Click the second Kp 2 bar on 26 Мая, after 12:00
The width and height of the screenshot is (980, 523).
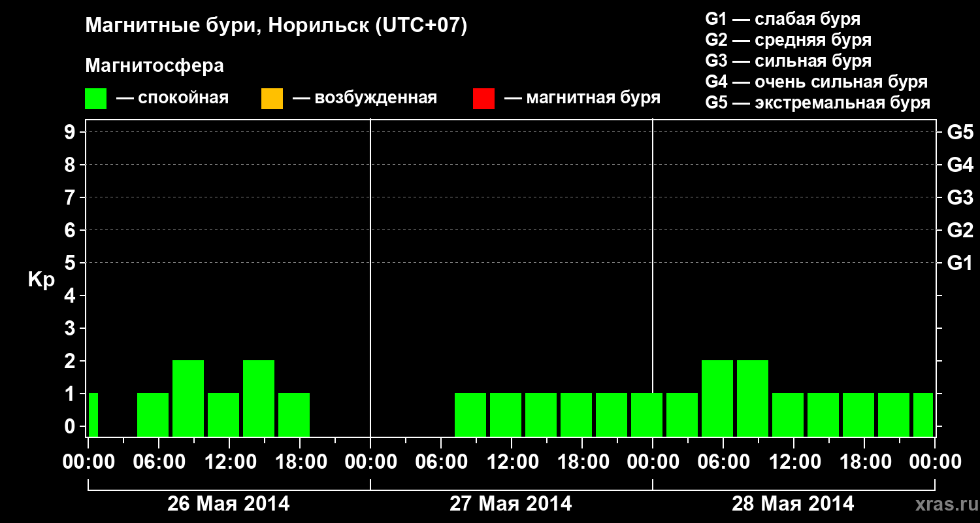[259, 398]
